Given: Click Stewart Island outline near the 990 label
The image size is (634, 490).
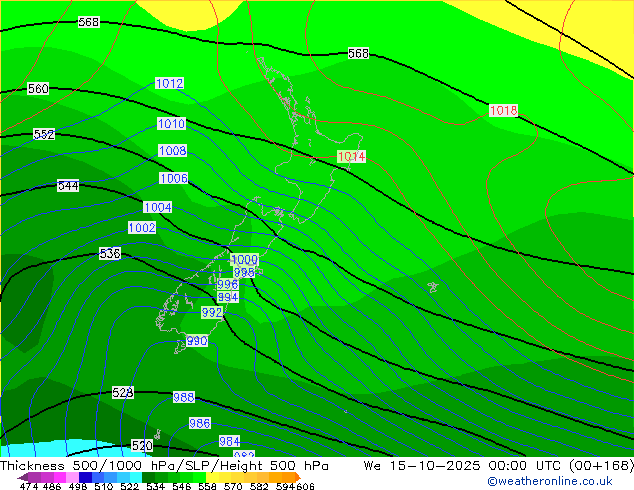Looking at the screenshot, I should (180, 347).
